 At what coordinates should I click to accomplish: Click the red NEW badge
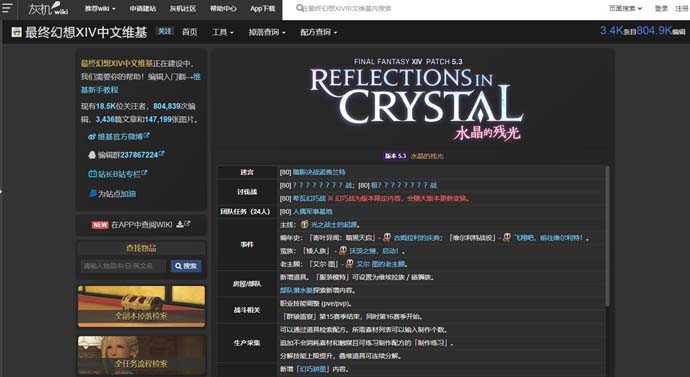point(100,225)
